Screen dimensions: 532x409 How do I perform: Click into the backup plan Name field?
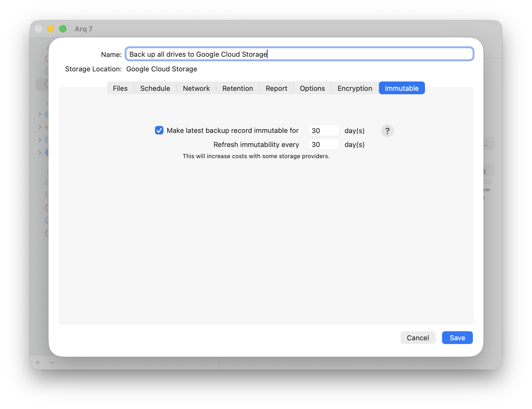(x=299, y=54)
